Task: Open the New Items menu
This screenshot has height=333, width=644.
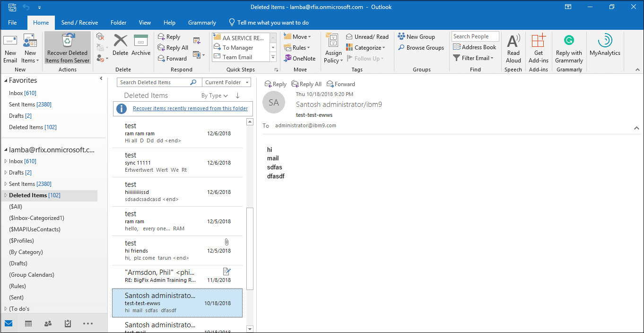Action: (x=30, y=48)
